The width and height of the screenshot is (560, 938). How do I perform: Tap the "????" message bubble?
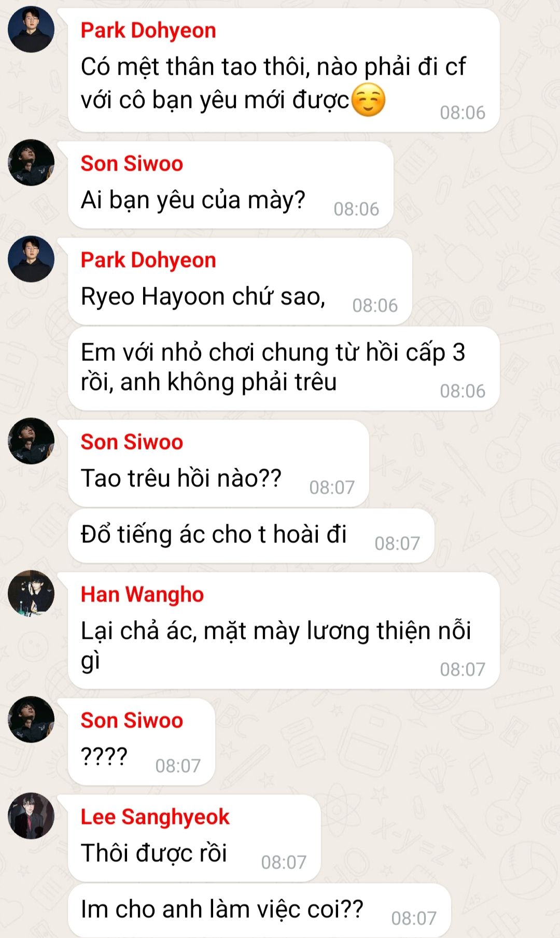point(142,742)
